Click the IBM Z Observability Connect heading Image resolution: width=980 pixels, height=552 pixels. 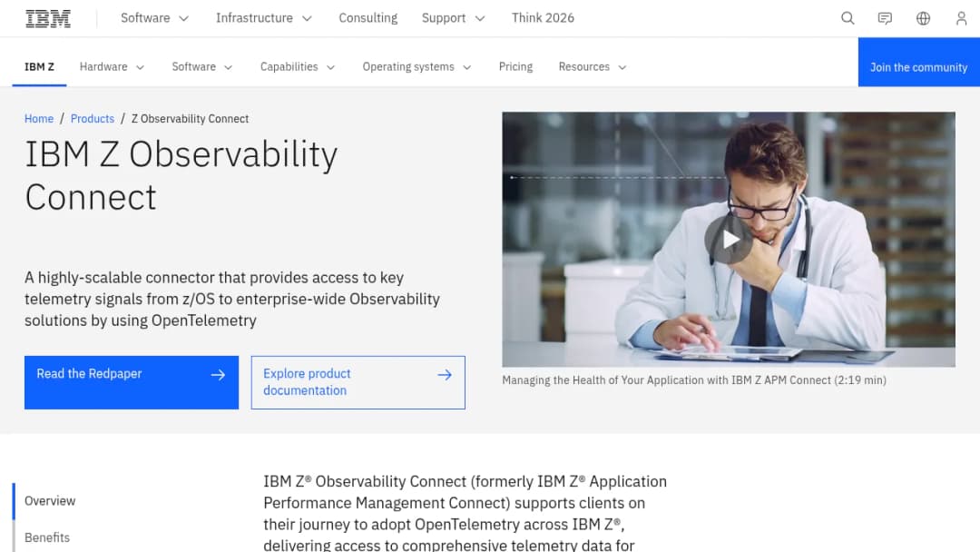click(181, 175)
